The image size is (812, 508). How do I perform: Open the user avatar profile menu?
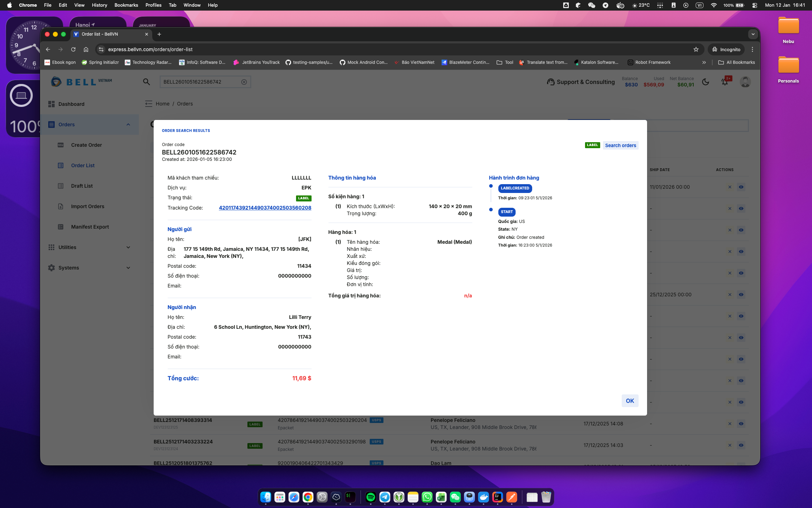[745, 82]
